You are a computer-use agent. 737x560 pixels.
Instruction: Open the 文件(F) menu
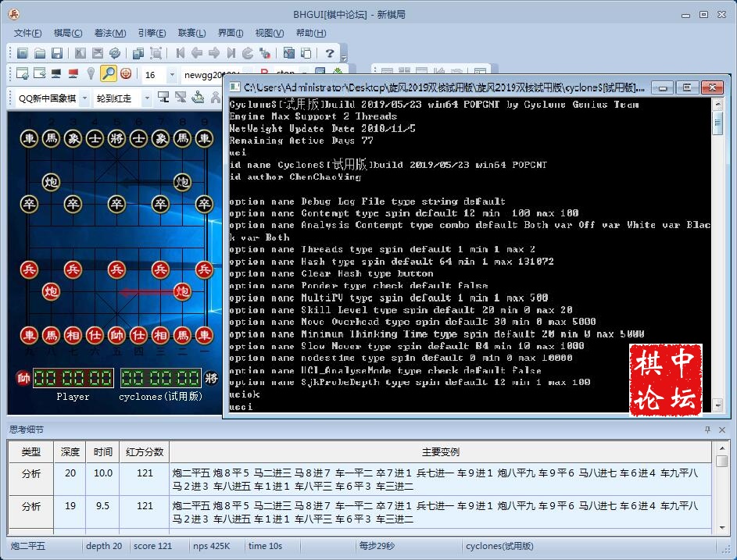(27, 33)
